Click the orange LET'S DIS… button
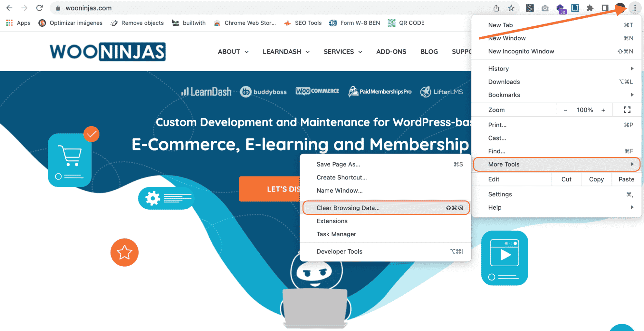The height and width of the screenshot is (331, 644). [269, 189]
